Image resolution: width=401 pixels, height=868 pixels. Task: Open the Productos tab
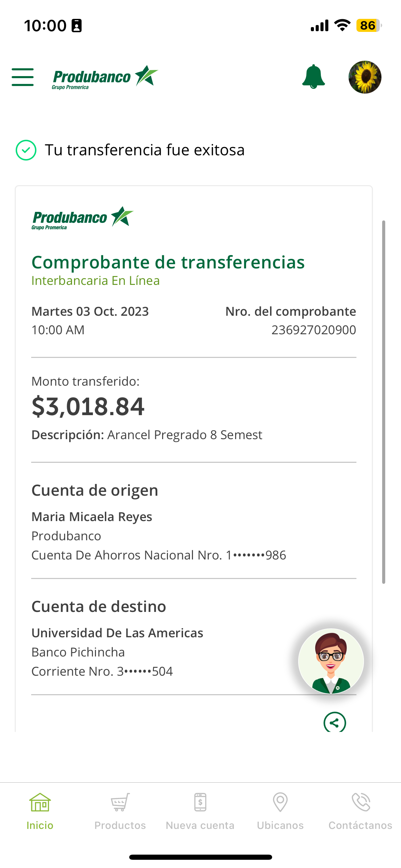(x=120, y=811)
